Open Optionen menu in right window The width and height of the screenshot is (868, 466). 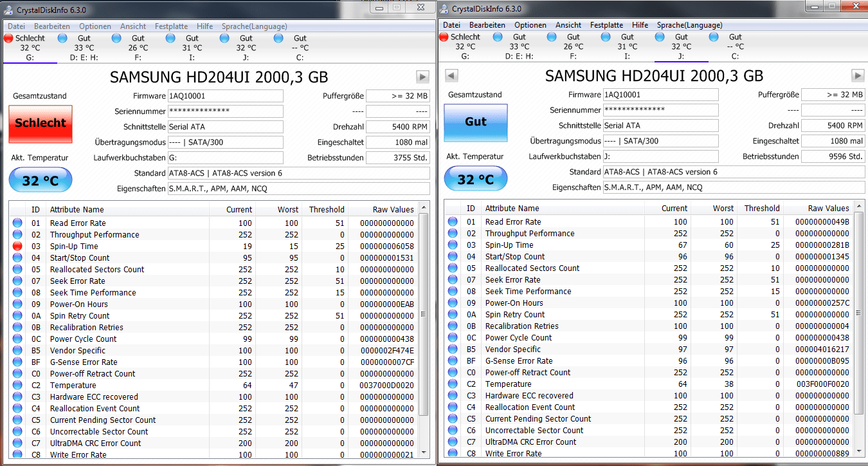pos(530,25)
